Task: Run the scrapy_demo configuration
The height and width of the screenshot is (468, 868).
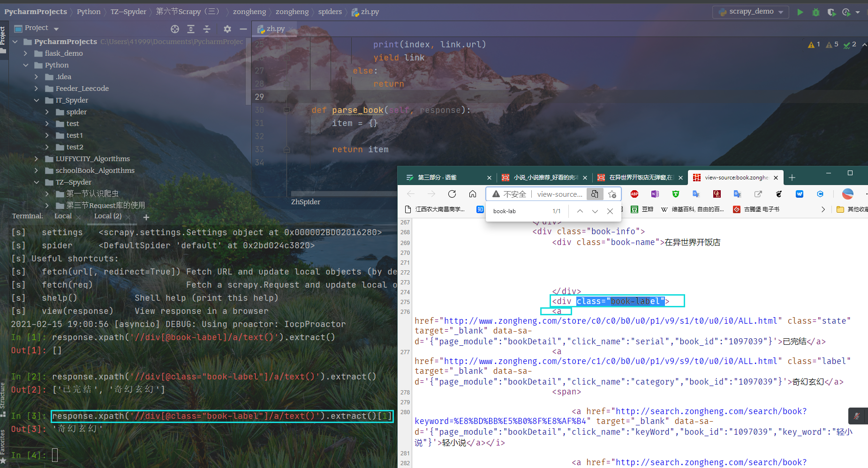Action: [x=800, y=12]
